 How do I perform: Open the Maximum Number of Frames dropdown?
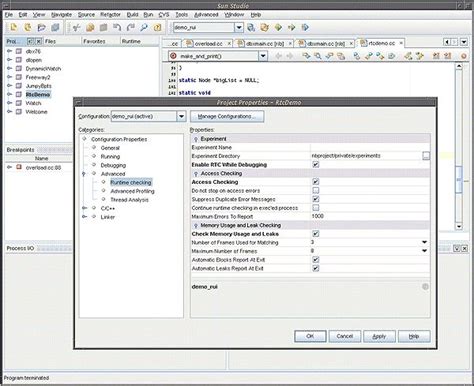(x=424, y=251)
